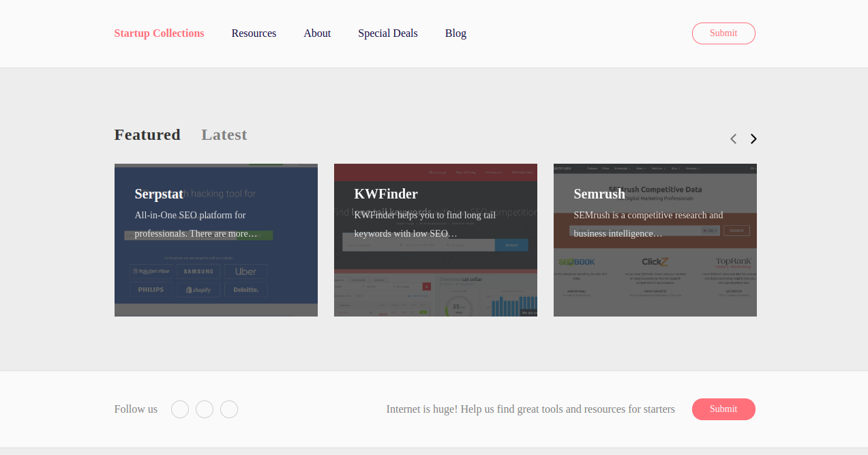The image size is (868, 455).
Task: Advance carousel with the next arrow
Action: [x=753, y=138]
